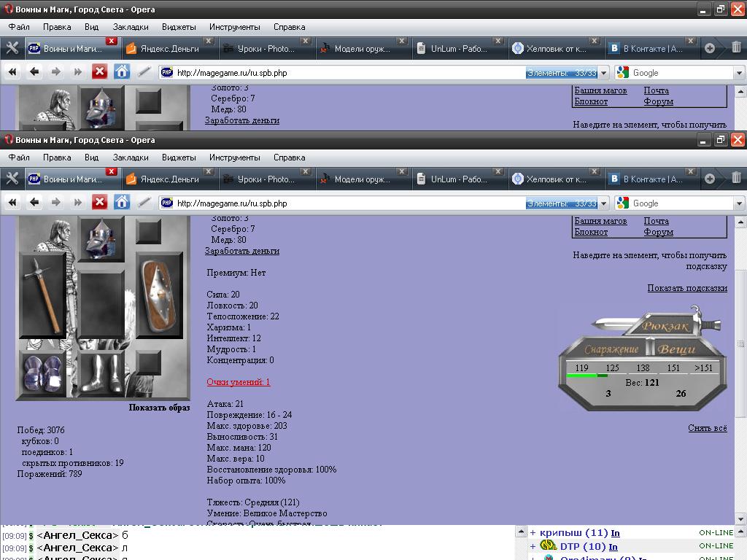Click the small empty slot beneath the shield

[x=148, y=363]
